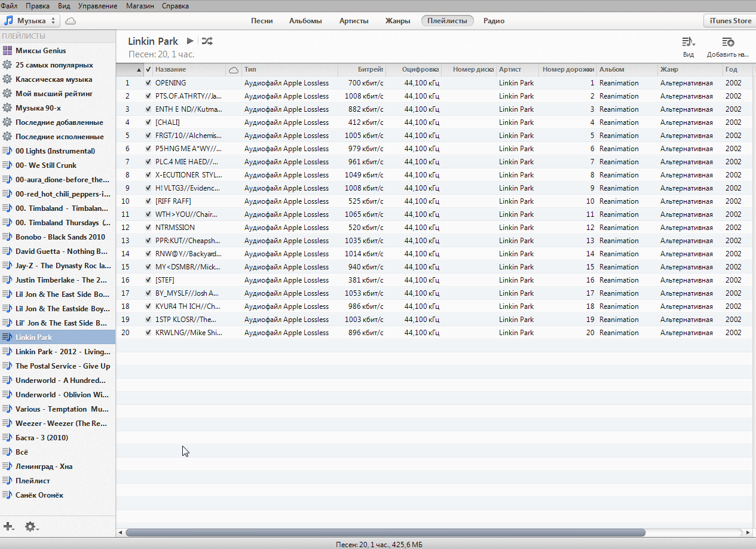Uncheck the X-ECUTIONER STYL track checkbox
The image size is (756, 549).
pos(148,175)
